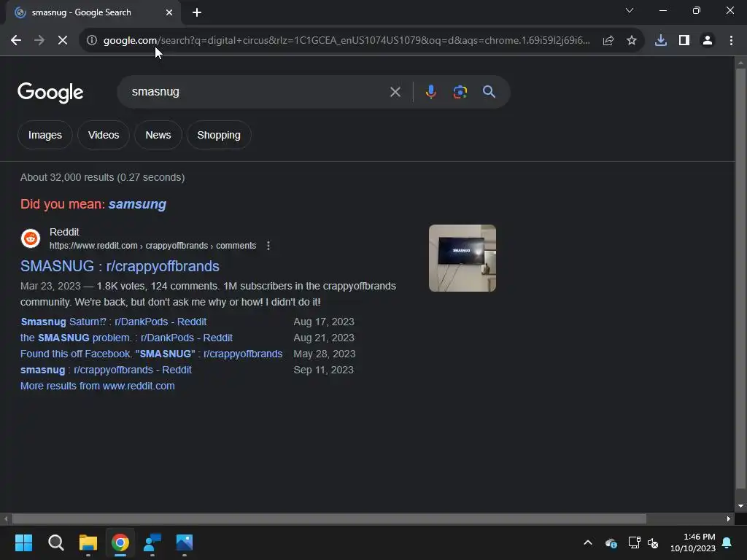Open the Windows Start menu
This screenshot has height=560, width=747.
tap(24, 542)
